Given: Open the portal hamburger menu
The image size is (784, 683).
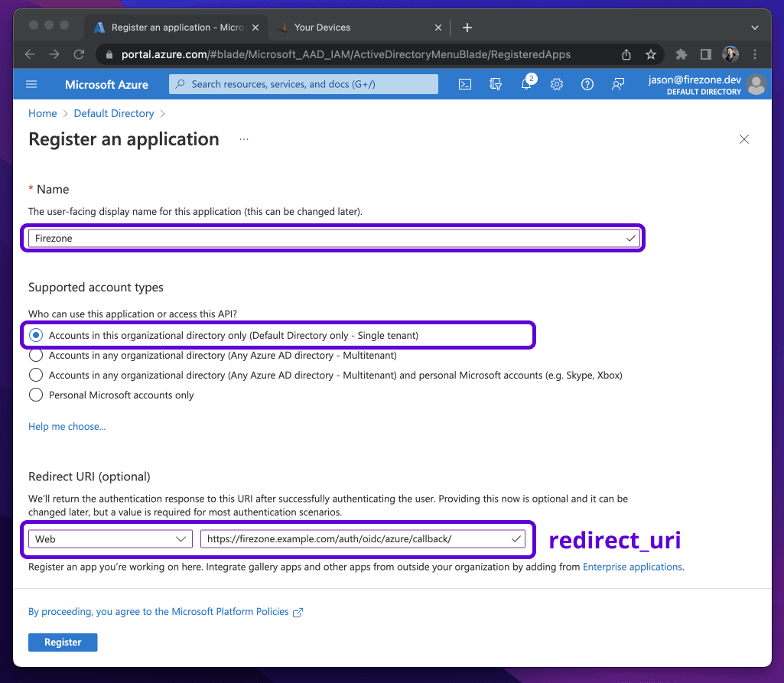Looking at the screenshot, I should pyautogui.click(x=31, y=84).
